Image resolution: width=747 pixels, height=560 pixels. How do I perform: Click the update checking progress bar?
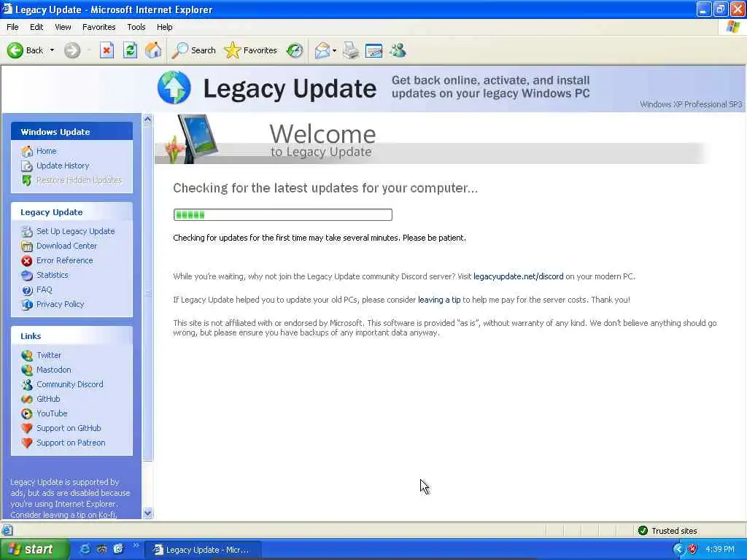[283, 215]
